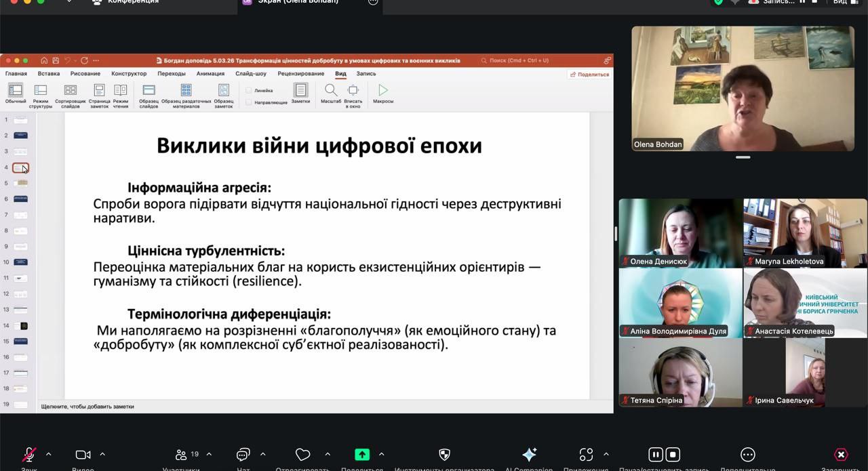Click the green share screen icon
The width and height of the screenshot is (868, 471).
pos(362,455)
